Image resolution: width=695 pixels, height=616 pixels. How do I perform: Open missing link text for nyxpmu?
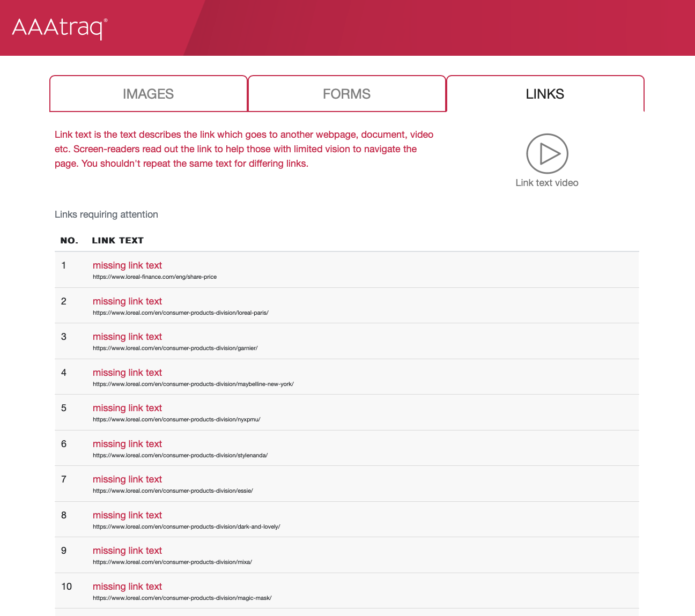click(127, 408)
